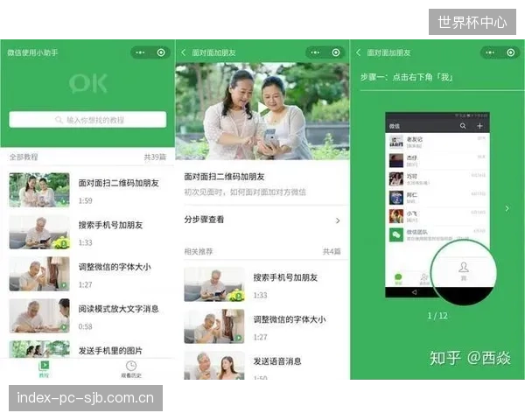
Task: Select 搜索手机号加朋友 title in 相关推荐
Action: (x=285, y=277)
